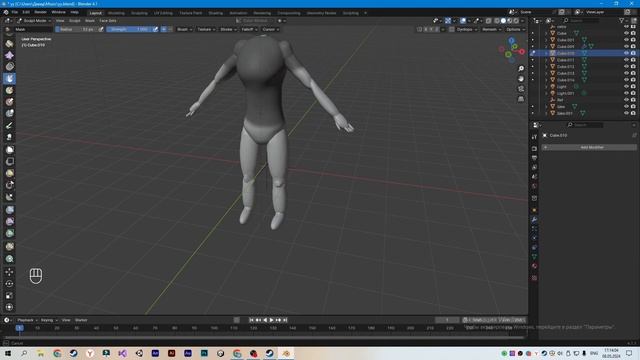Open the Dyntopo dropdown
Viewport: 640px width, 360px height.
tap(466, 29)
